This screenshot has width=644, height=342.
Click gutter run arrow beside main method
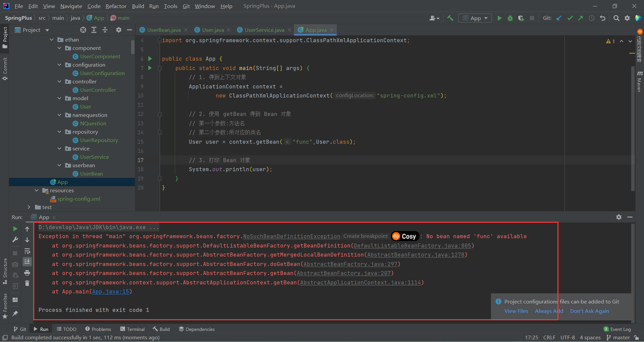(150, 68)
